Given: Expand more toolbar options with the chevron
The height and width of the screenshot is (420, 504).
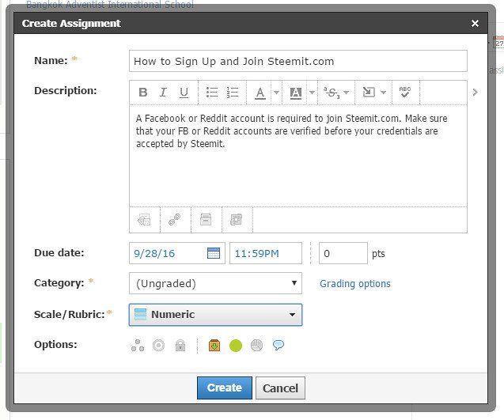Looking at the screenshot, I should (476, 93).
